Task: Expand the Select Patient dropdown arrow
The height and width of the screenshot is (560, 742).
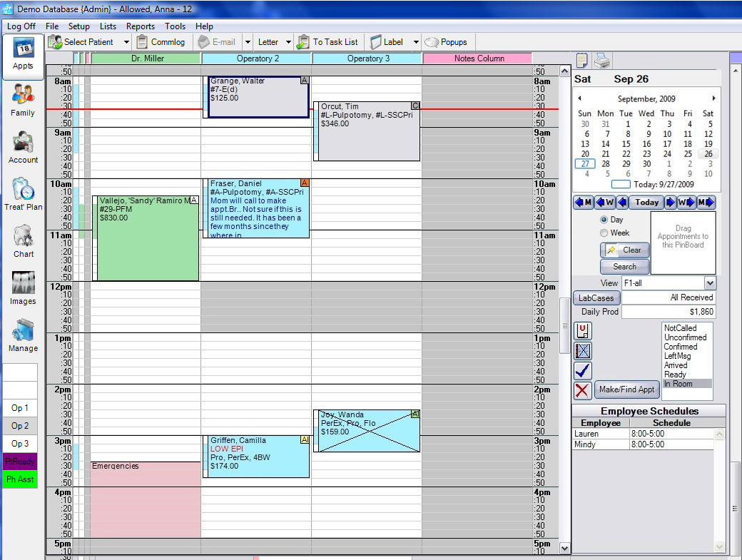Action: click(x=127, y=42)
